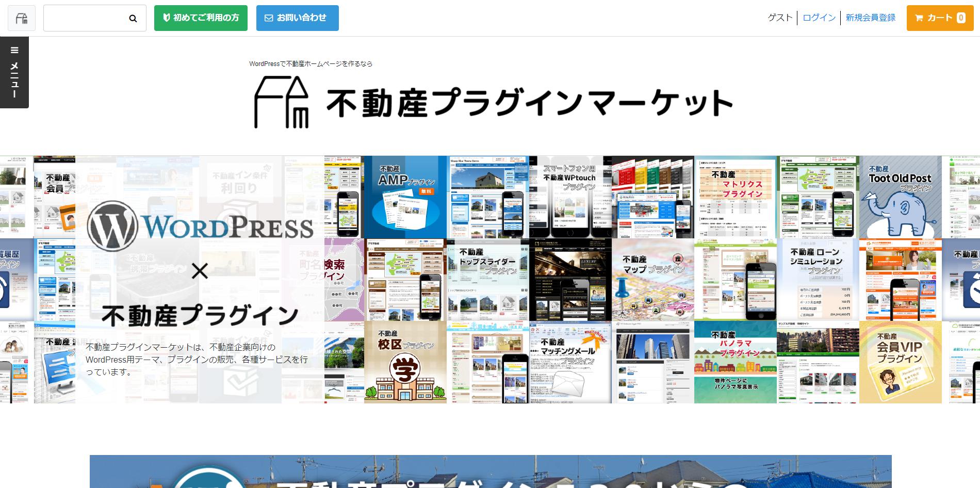Open the colorful stacked themes thumbnail

653,197
